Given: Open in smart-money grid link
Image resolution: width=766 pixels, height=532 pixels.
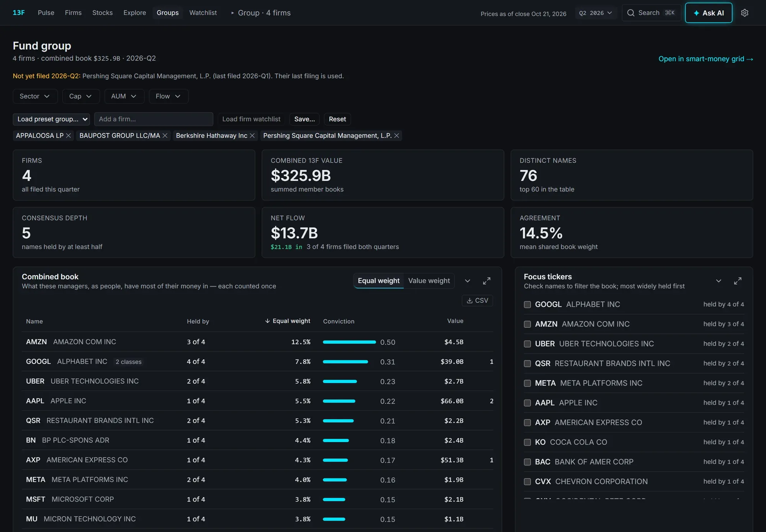Looking at the screenshot, I should pos(705,59).
